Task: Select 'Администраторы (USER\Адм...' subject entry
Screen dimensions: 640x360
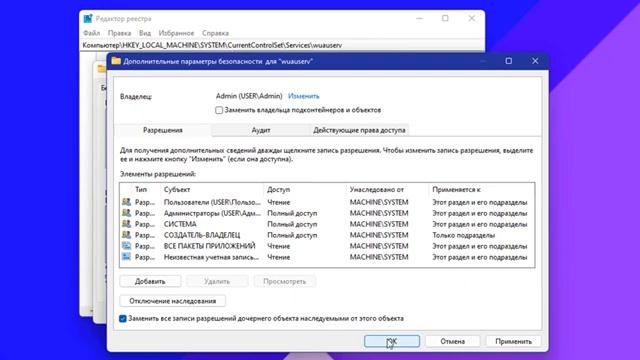Action: coord(212,213)
